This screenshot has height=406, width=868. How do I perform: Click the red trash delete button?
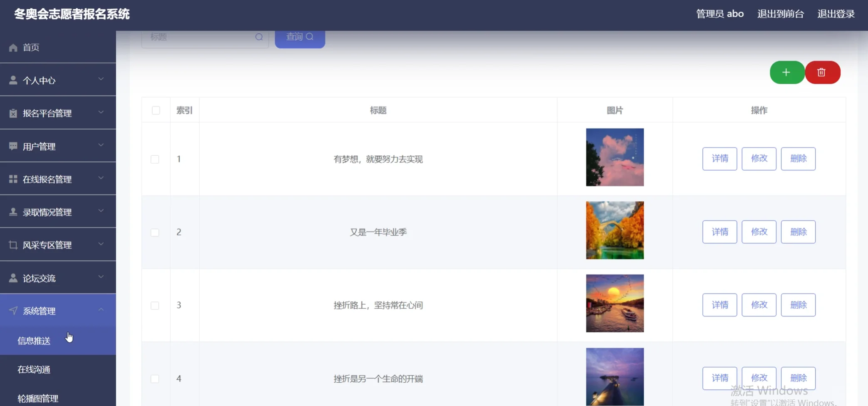(822, 72)
